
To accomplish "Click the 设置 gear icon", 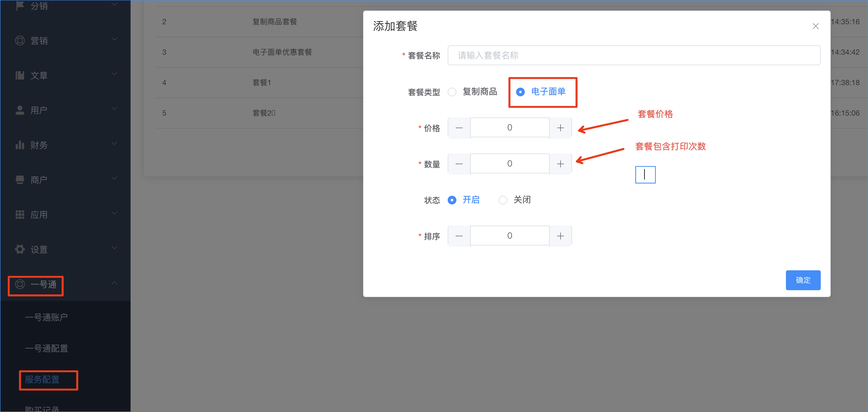I will coord(20,249).
